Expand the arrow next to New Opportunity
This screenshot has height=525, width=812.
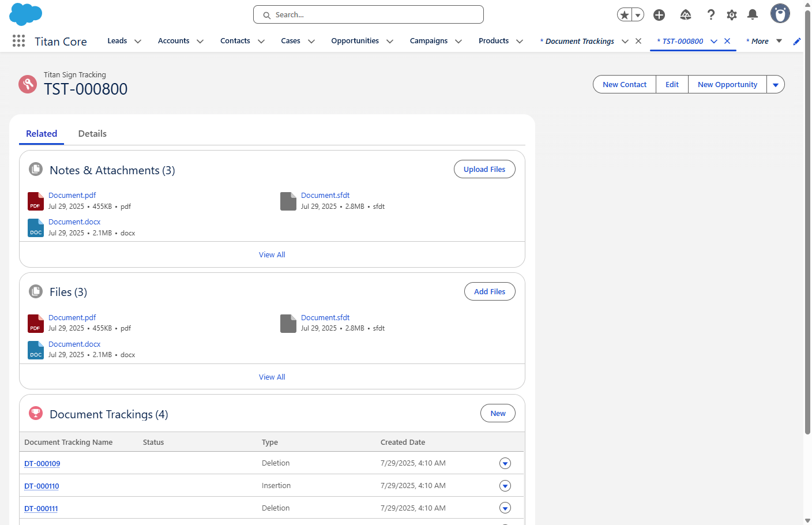[775, 84]
